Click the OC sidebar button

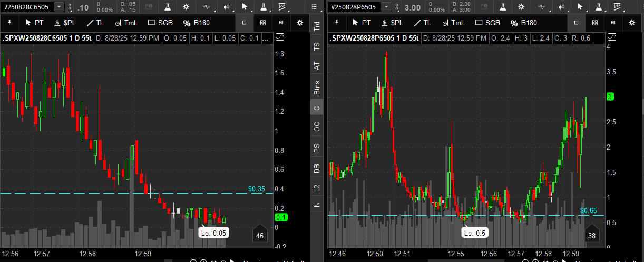click(x=316, y=127)
